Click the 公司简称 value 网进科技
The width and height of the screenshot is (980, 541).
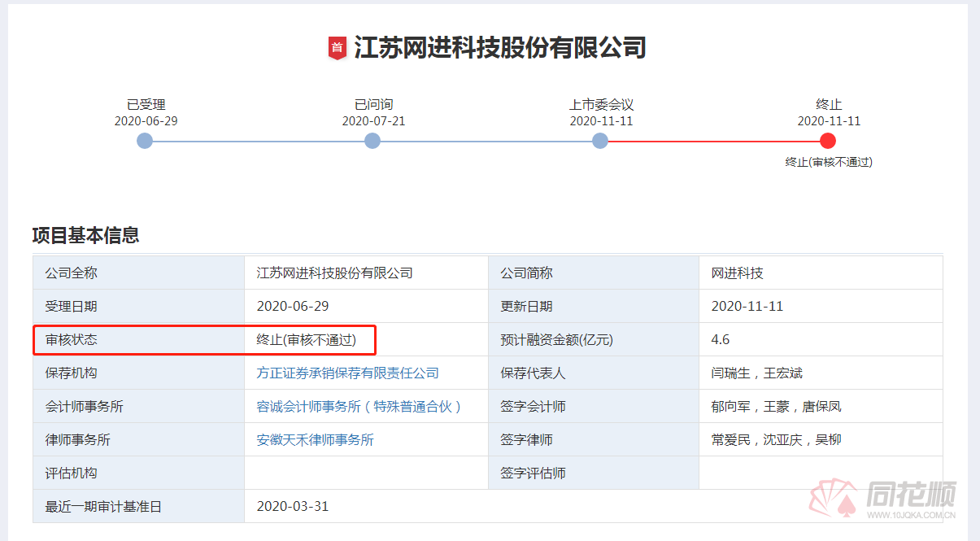pyautogui.click(x=737, y=273)
